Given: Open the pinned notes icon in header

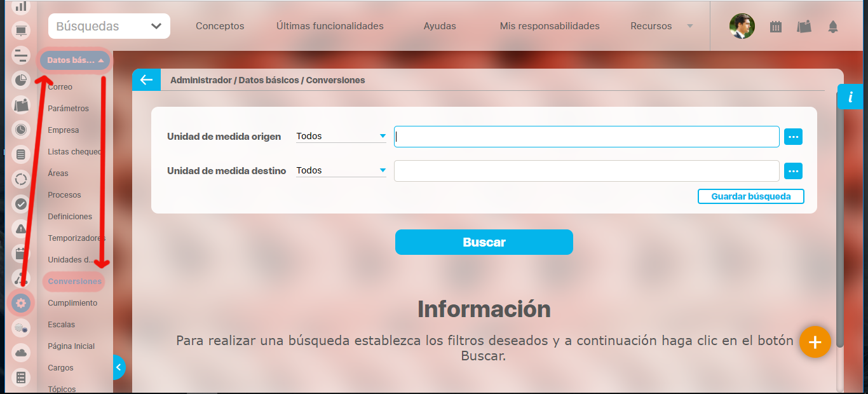Looking at the screenshot, I should (x=804, y=27).
